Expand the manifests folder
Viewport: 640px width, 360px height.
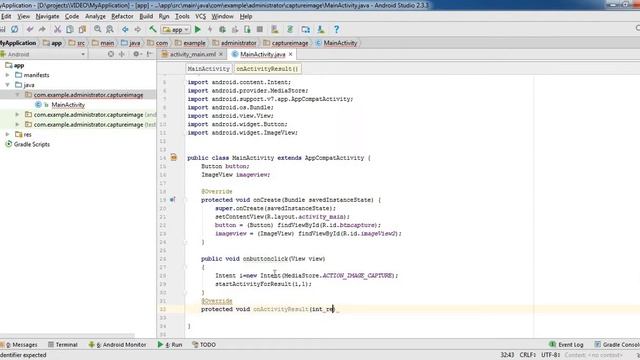[7, 75]
